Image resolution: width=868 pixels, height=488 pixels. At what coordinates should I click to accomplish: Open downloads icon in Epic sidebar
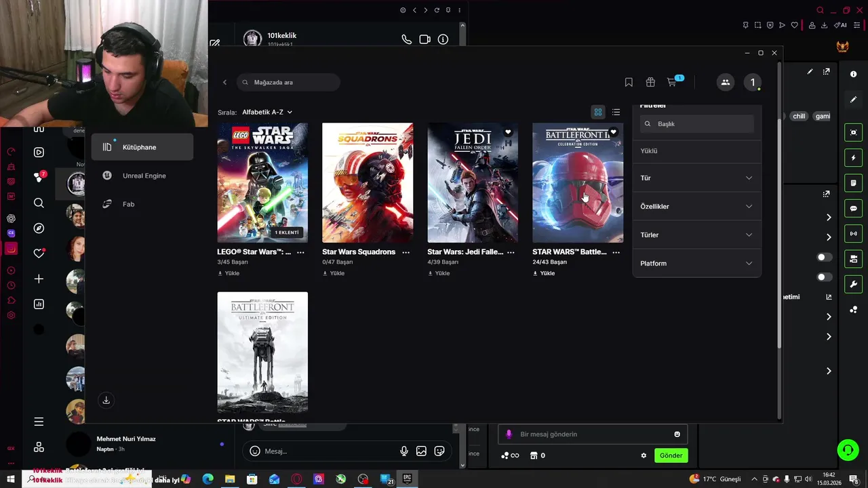(106, 400)
